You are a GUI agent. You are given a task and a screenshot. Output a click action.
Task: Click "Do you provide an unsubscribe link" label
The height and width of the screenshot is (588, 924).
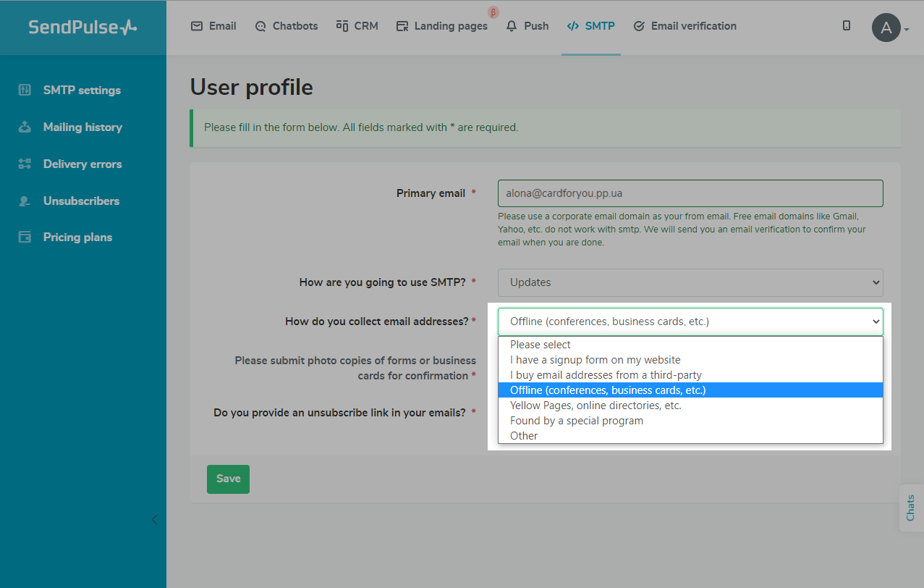pos(339,413)
